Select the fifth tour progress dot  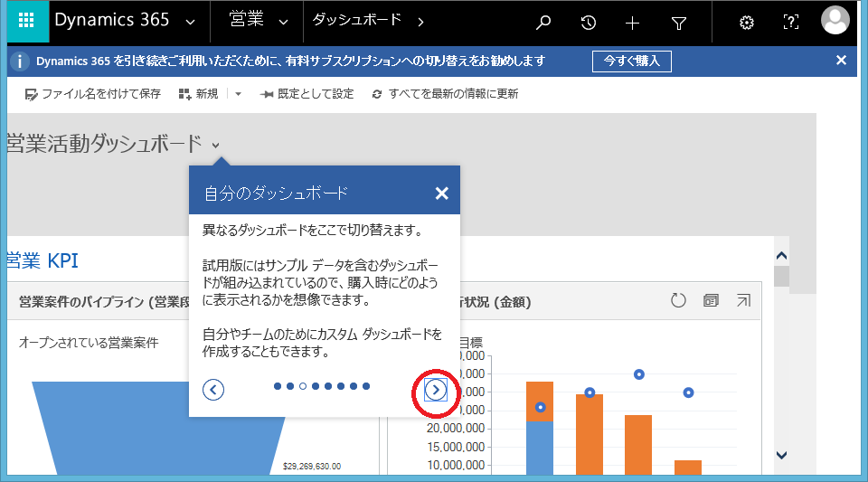328,386
